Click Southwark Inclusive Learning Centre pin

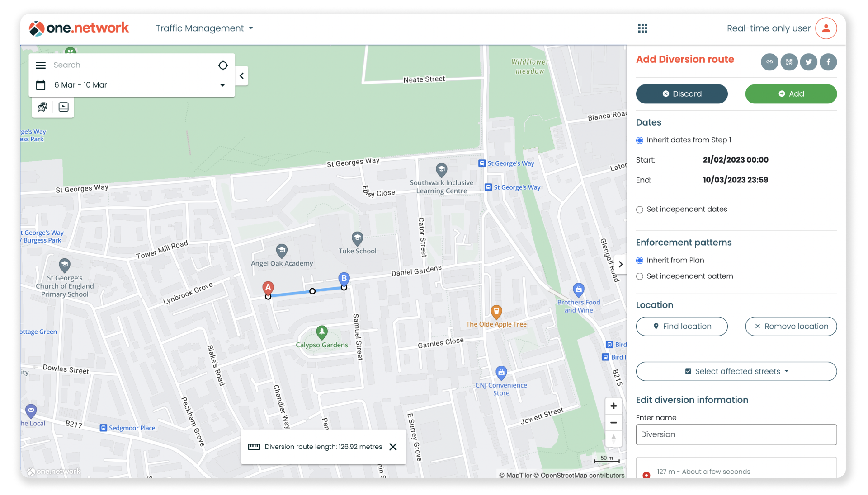click(x=442, y=171)
